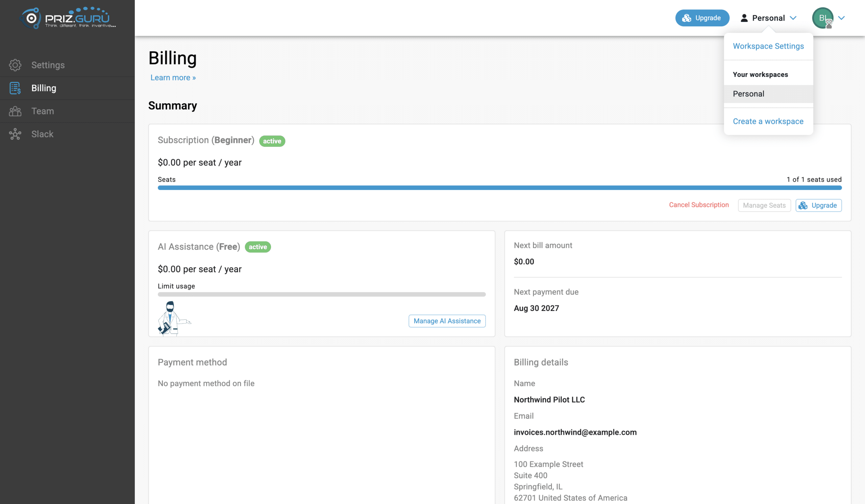
Task: Click the Settings gear icon in sidebar
Action: (15, 65)
